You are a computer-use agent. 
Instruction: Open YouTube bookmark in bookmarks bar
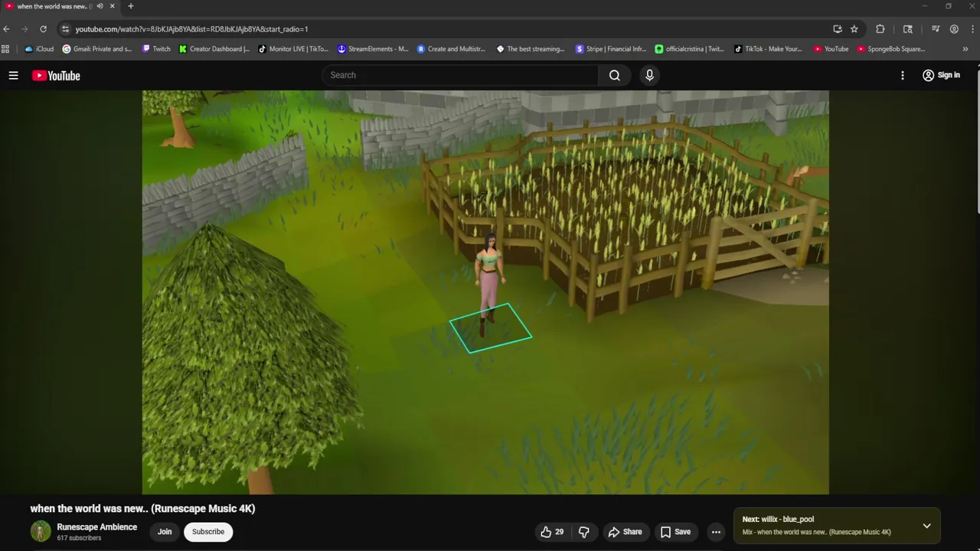pos(831,49)
